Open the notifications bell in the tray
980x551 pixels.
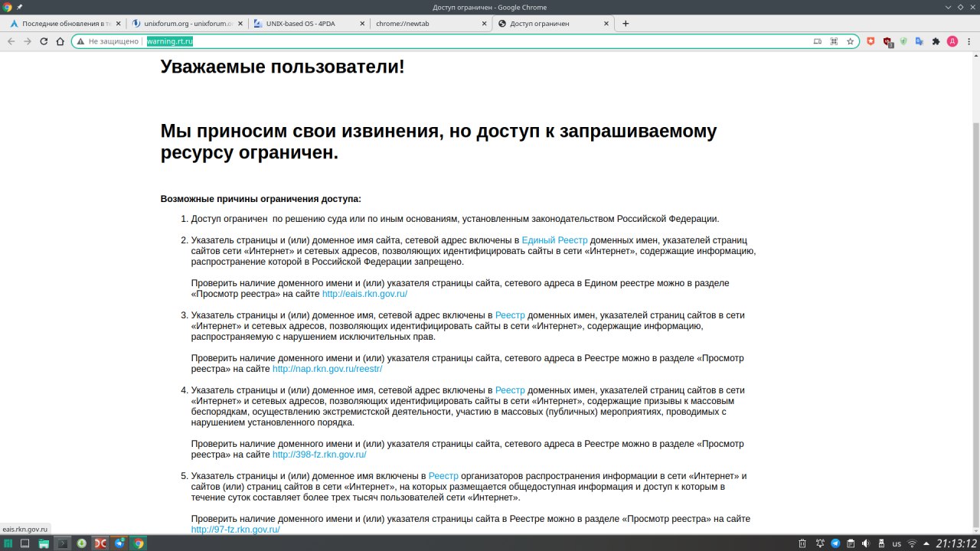pos(819,543)
